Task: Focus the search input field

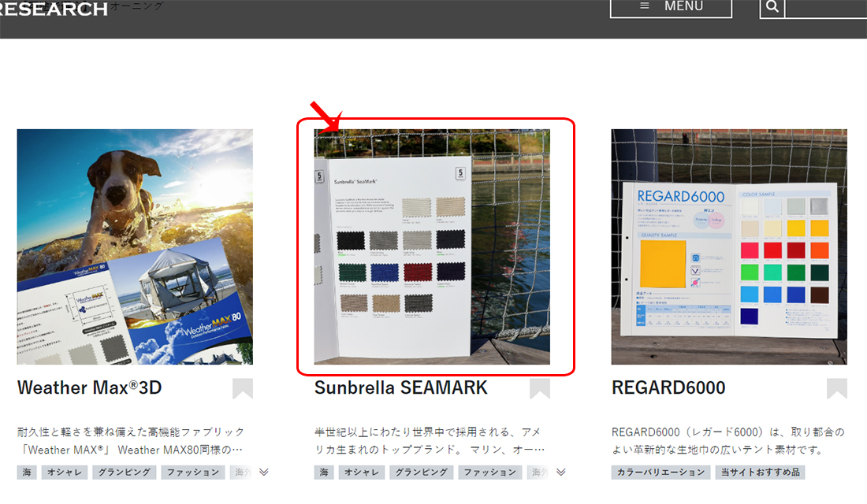Action: 826,8
